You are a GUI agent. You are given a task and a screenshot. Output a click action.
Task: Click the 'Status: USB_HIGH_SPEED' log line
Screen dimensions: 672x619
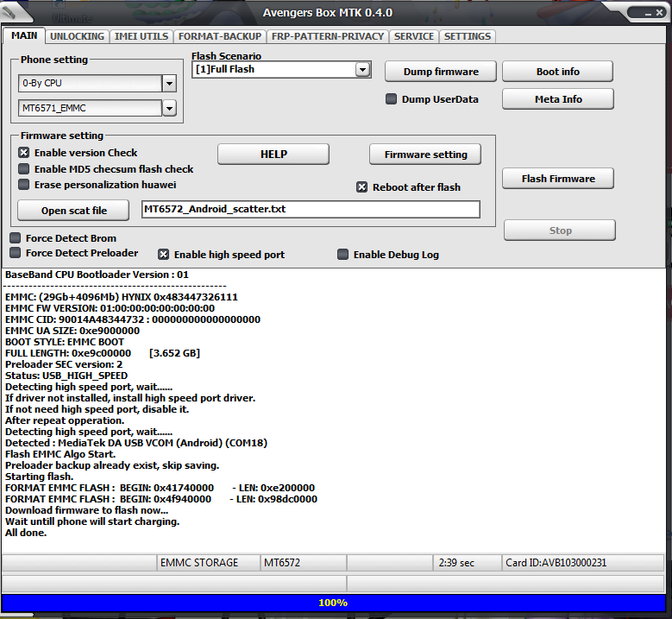tap(66, 376)
